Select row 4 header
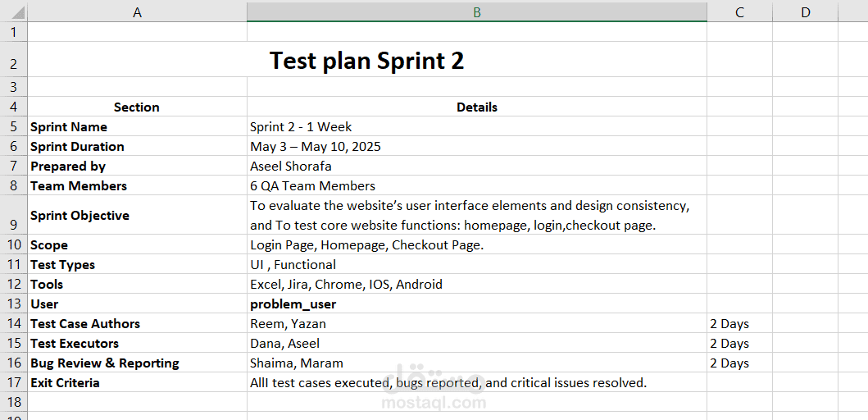Viewport: 868px width, 420px height. tap(14, 107)
